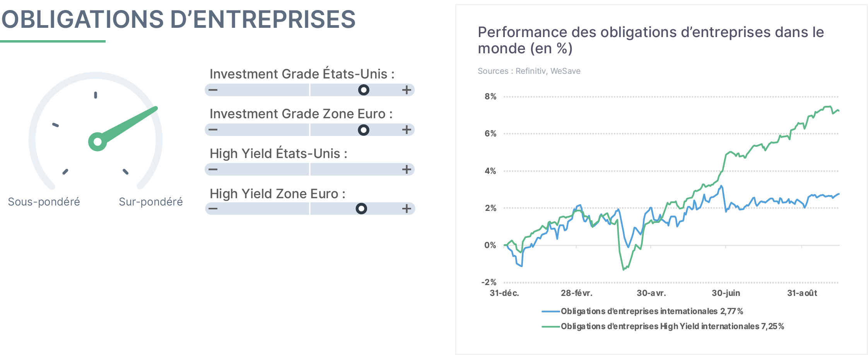
Task: Toggle legend Obligations d'entreprises internationales 2,77%
Action: tap(642, 311)
